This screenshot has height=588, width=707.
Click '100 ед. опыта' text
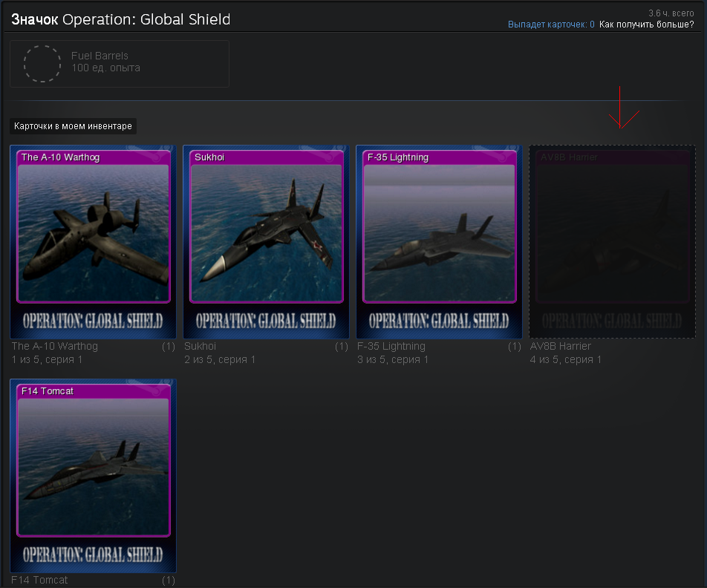coord(105,68)
